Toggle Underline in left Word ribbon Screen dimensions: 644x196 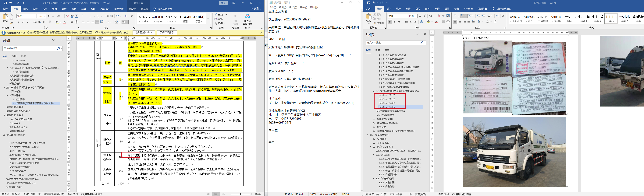(x=27, y=22)
